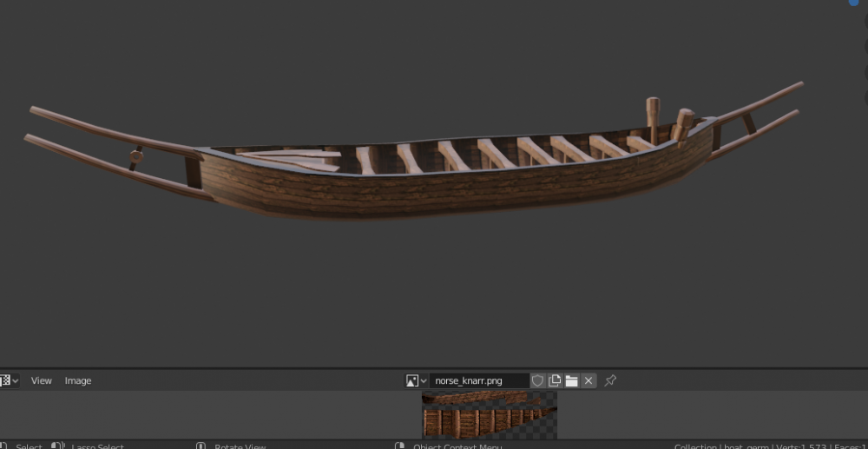Click the wood texture preview in image editor
The height and width of the screenshot is (449, 868).
[489, 414]
